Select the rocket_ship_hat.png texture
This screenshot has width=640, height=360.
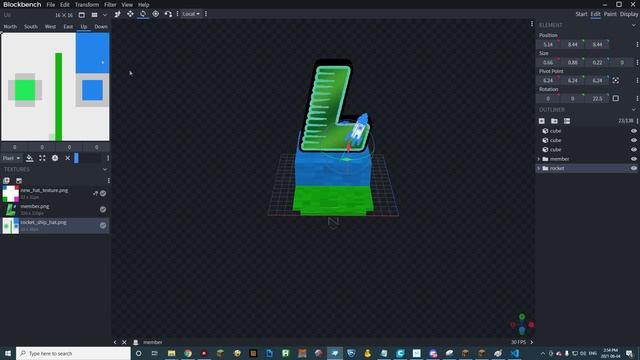coord(55,225)
